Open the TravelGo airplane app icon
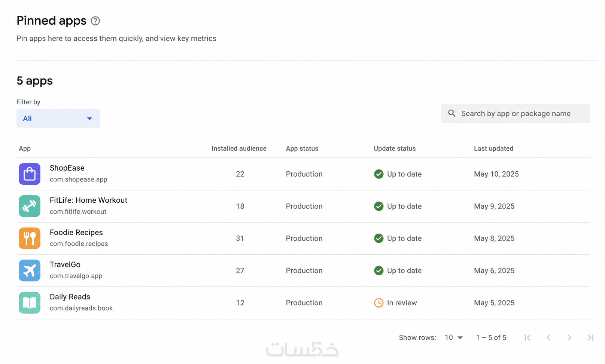Viewport: 605px width, 364px height. tap(30, 270)
